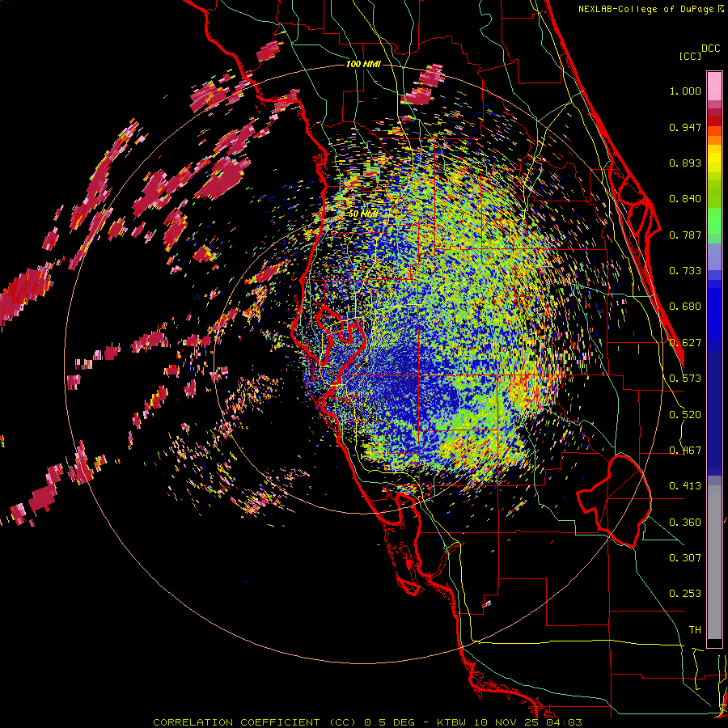Select the 0.253 scale value

[685, 594]
